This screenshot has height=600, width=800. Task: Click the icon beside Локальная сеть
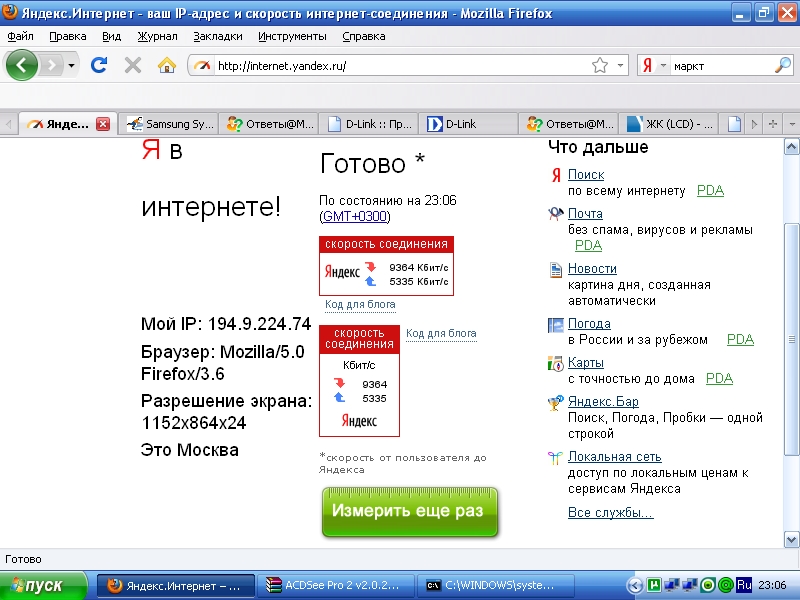555,458
